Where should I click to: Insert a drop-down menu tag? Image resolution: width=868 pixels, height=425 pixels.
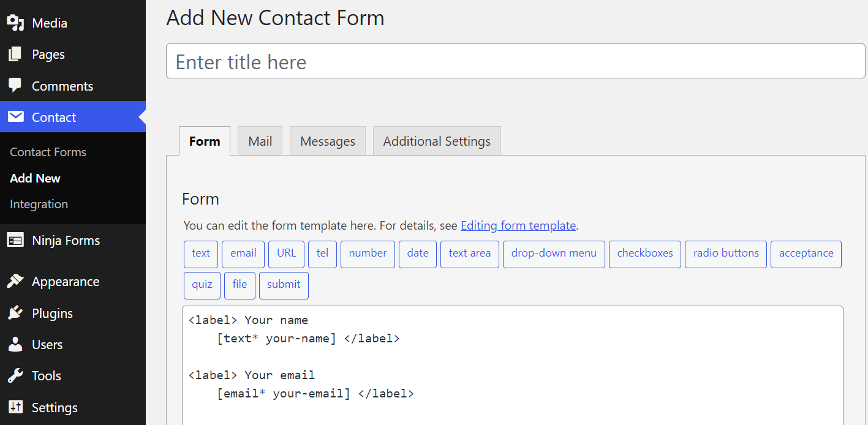[554, 254]
